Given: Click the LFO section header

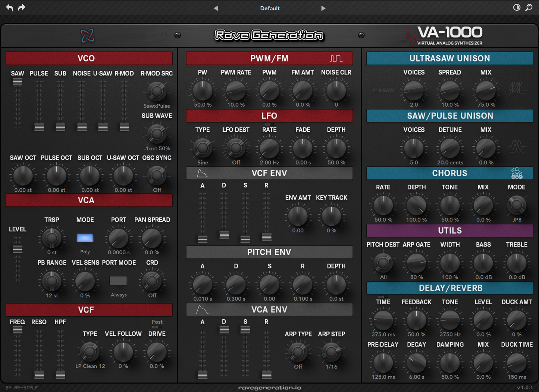Looking at the screenshot, I should coord(269,116).
